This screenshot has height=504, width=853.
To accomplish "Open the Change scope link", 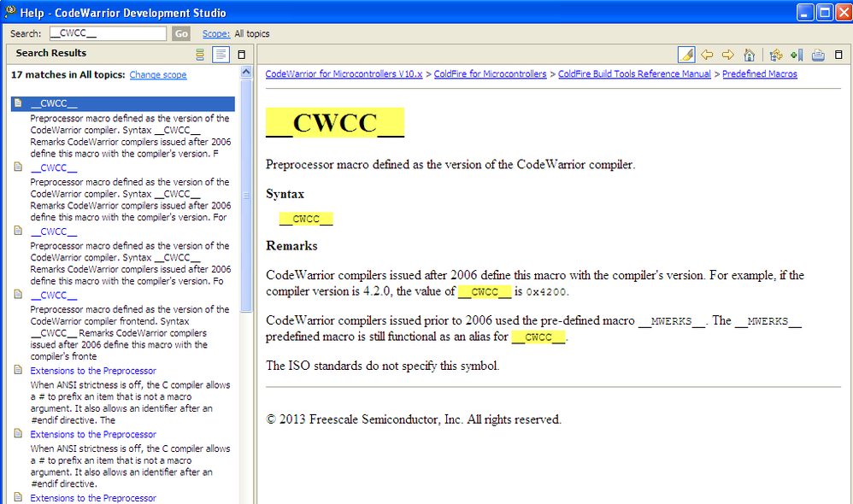I will pos(158,75).
